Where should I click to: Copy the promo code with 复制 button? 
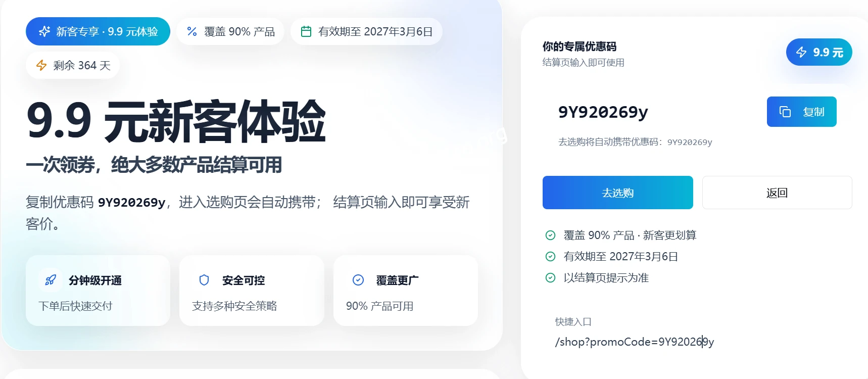(802, 112)
